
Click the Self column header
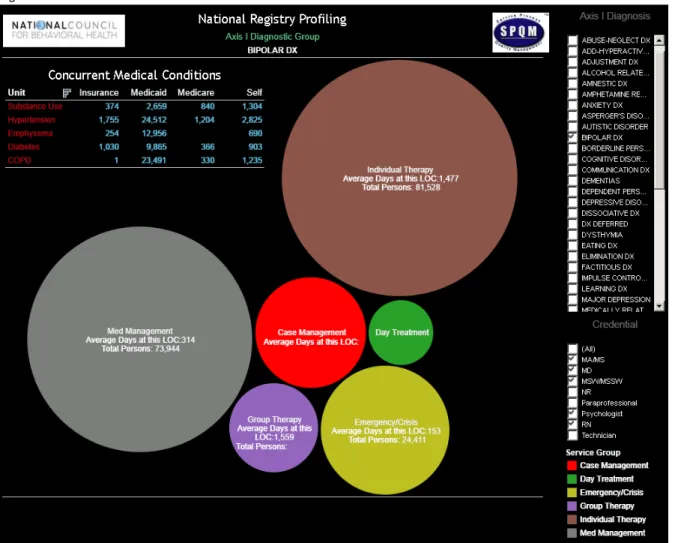(x=254, y=93)
